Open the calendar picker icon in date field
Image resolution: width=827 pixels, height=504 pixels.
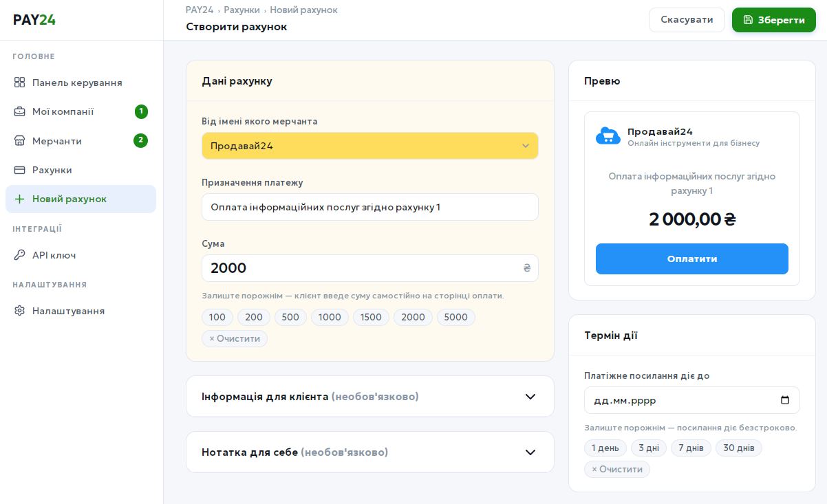(x=785, y=400)
